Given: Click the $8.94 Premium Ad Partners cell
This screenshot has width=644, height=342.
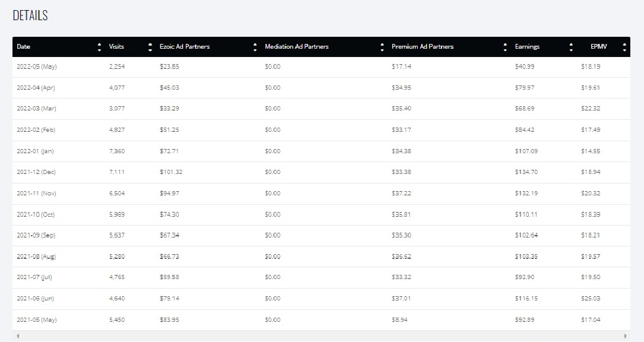Looking at the screenshot, I should click(399, 320).
